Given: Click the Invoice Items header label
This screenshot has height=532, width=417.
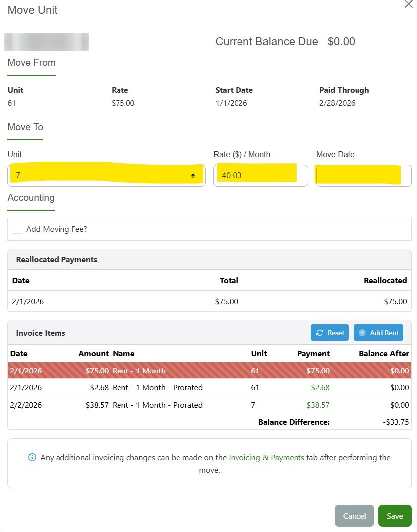Looking at the screenshot, I should pyautogui.click(x=41, y=333).
